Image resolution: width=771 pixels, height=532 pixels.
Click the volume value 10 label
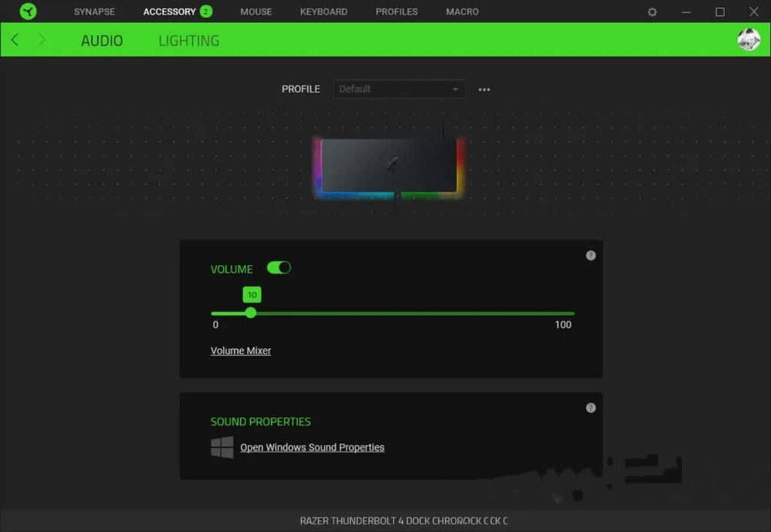coord(252,295)
